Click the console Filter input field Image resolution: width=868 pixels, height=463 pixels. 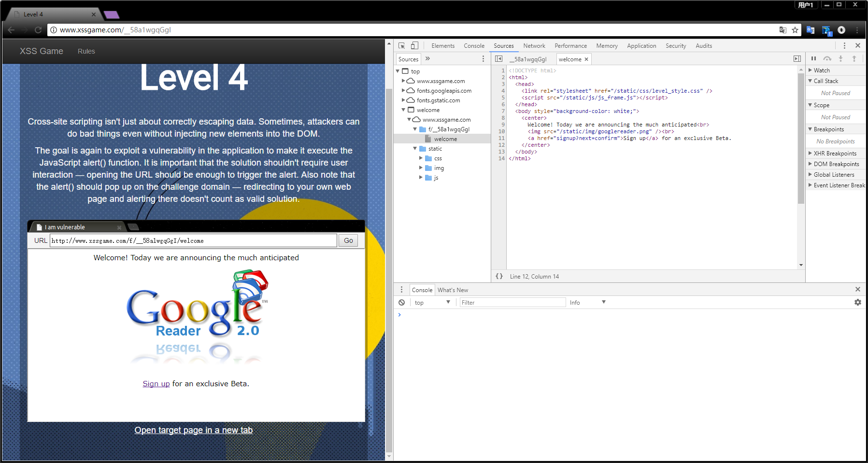coord(512,302)
